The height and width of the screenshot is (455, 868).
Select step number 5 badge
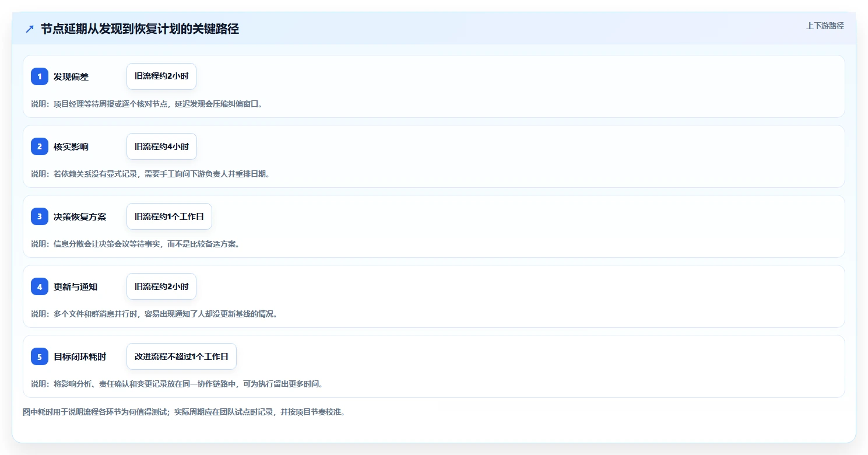click(40, 356)
